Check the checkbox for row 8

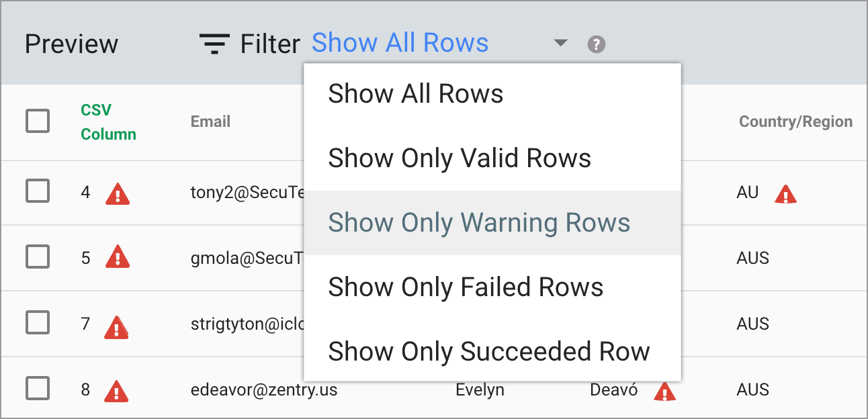38,389
